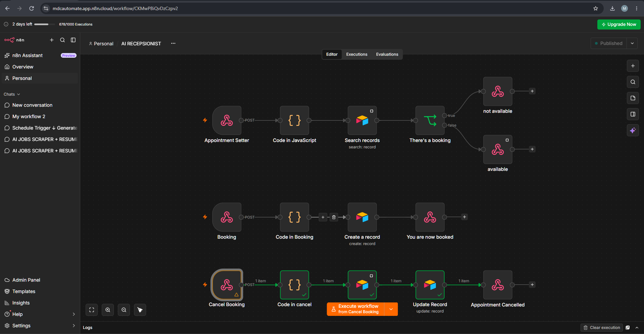The height and width of the screenshot is (334, 644).
Task: Clear execution from the logs bar
Action: (602, 328)
